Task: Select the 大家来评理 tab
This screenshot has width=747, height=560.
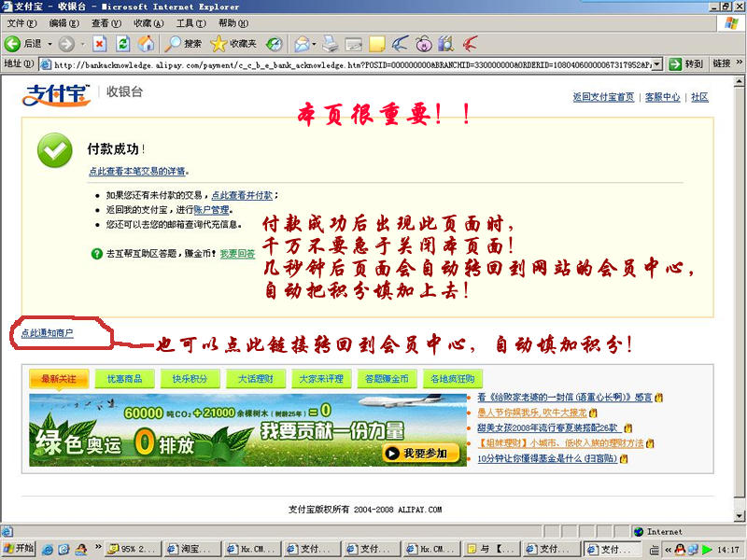Action: pyautogui.click(x=321, y=379)
